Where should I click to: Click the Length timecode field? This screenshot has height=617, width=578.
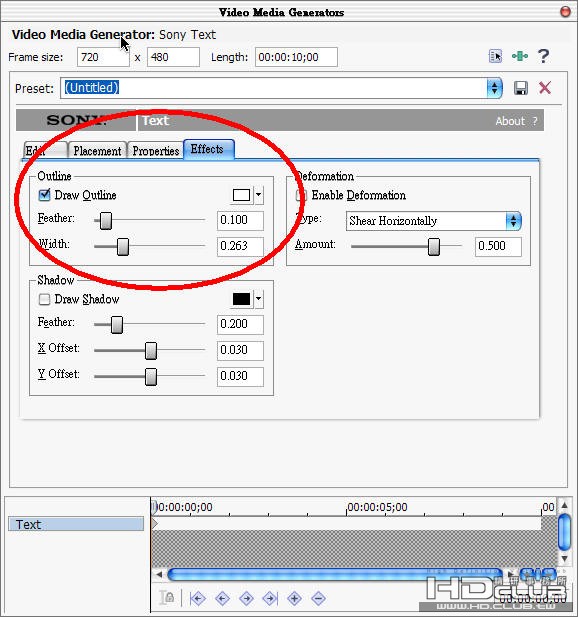(x=296, y=57)
